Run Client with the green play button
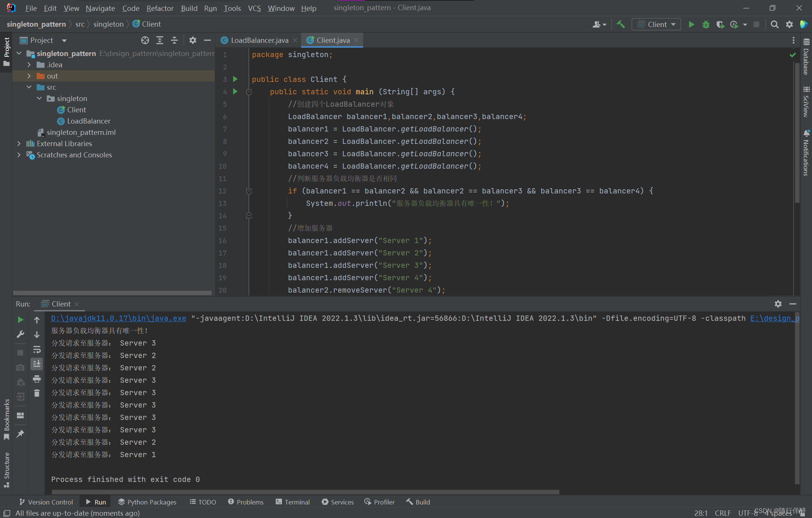 coord(691,24)
